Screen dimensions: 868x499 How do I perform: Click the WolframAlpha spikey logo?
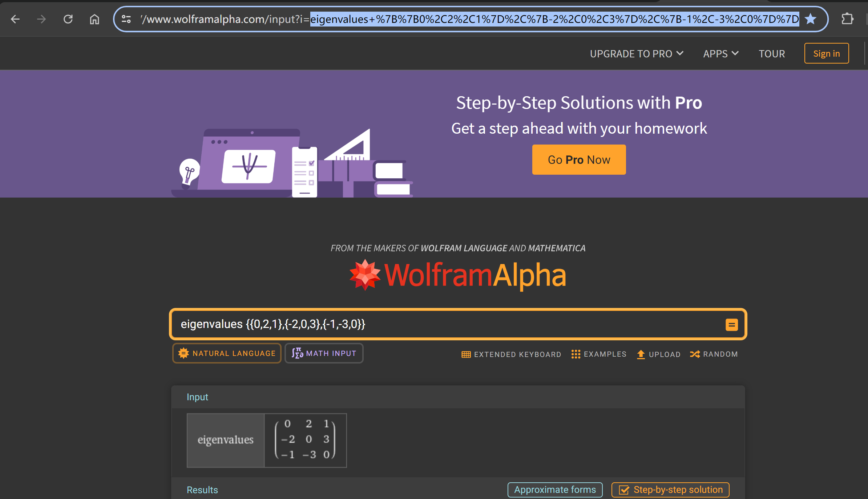[x=365, y=275]
